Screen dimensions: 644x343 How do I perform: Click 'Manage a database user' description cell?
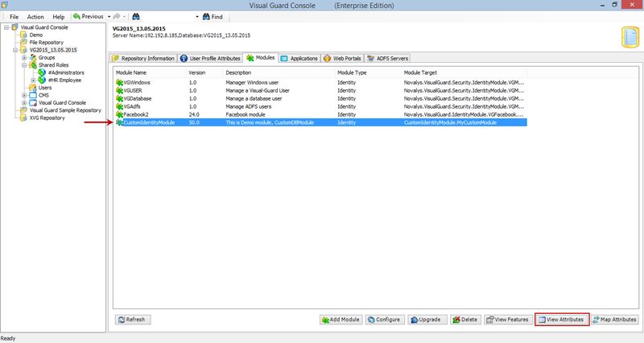(x=254, y=98)
